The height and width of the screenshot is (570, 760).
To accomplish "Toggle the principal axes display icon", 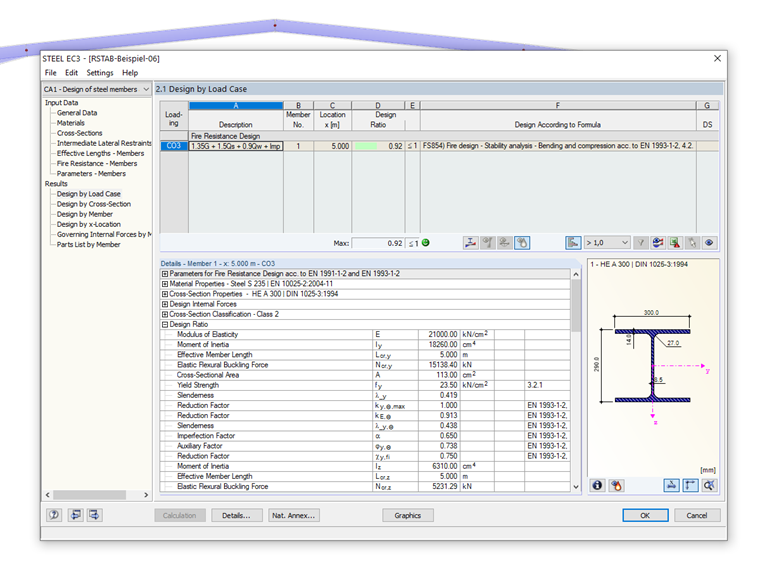I will [x=690, y=485].
